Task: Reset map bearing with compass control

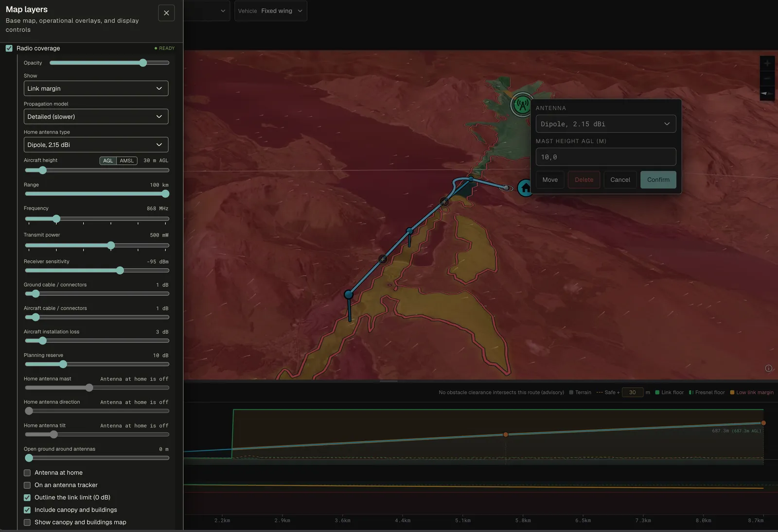Action: click(x=767, y=93)
